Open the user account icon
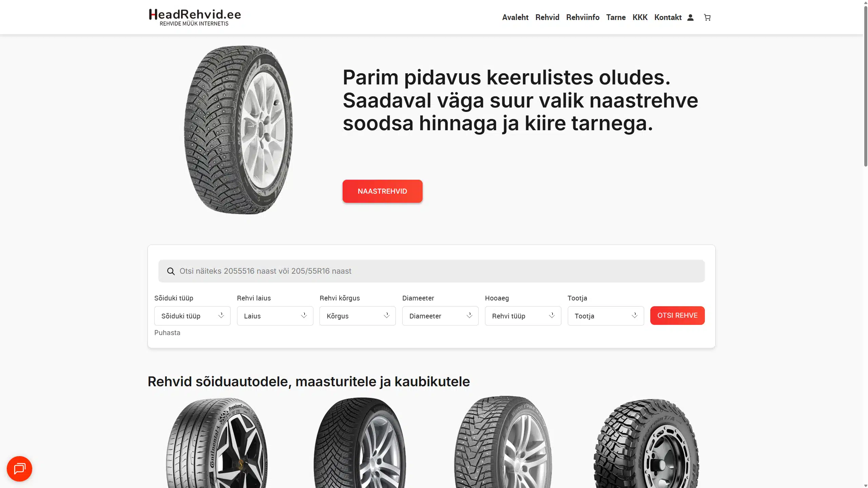Screen dimensions: 868x488 tap(690, 18)
